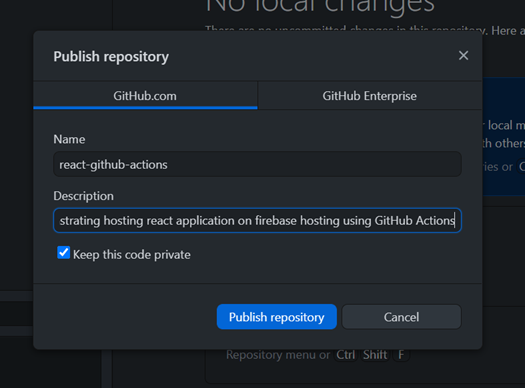The width and height of the screenshot is (525, 388).
Task: Click inside the Description text box
Action: (x=257, y=220)
